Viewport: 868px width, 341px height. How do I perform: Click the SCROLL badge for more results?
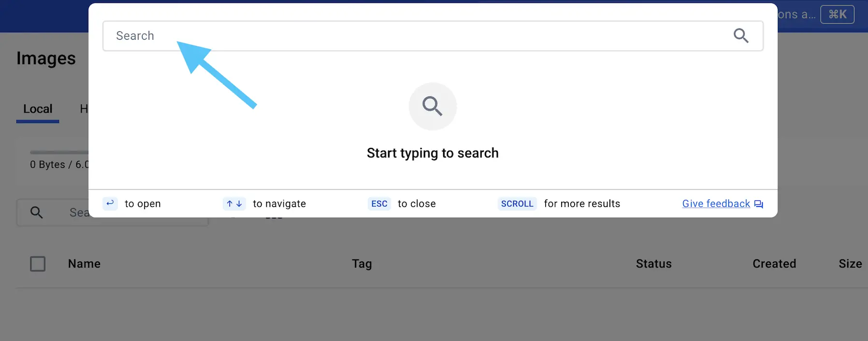[517, 203]
